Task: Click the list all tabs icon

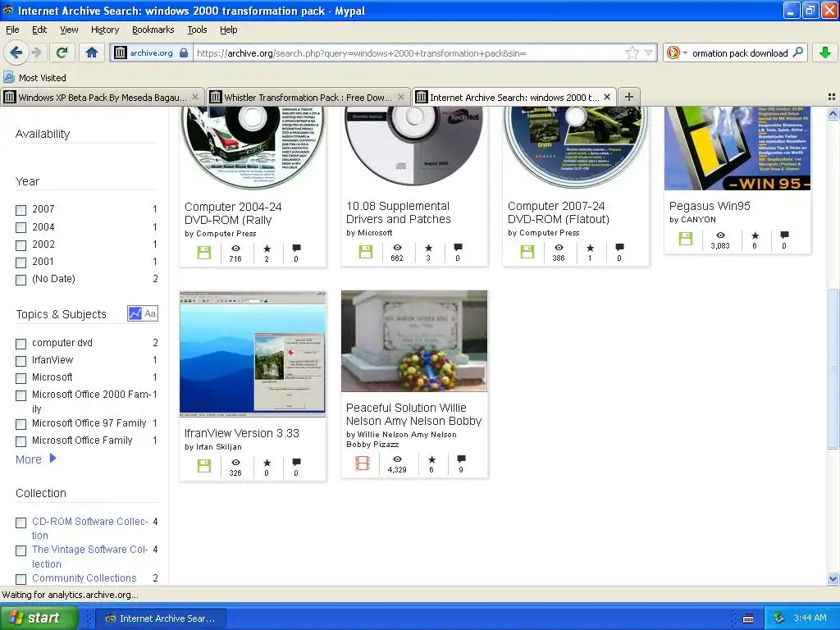Action: [x=832, y=97]
